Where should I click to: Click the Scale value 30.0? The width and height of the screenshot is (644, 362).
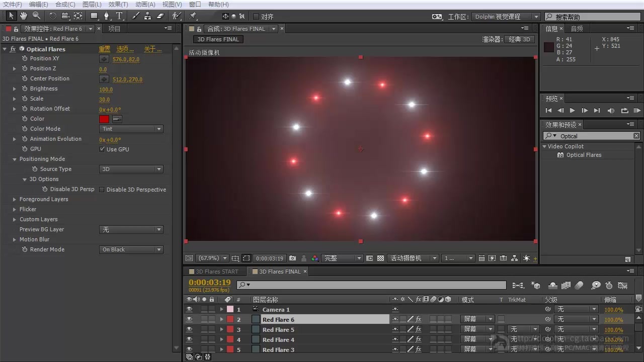[x=105, y=100]
